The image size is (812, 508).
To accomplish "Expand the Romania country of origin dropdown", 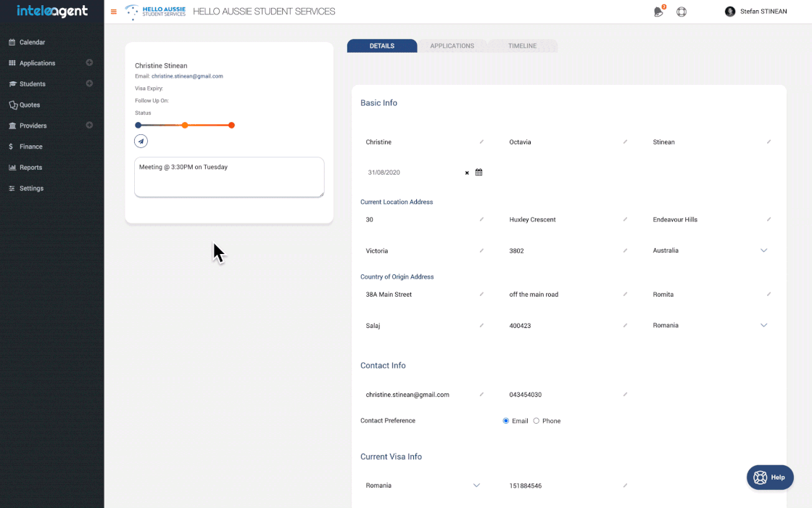I will 763,325.
